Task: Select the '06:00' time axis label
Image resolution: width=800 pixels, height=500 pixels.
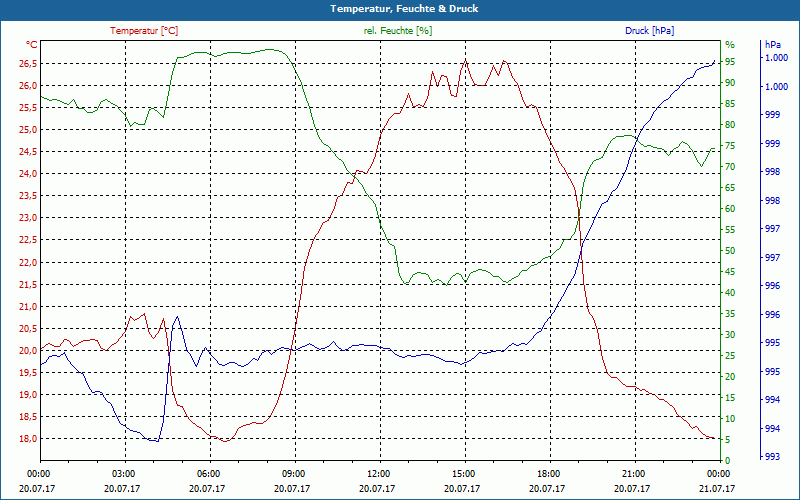Action: [x=210, y=473]
